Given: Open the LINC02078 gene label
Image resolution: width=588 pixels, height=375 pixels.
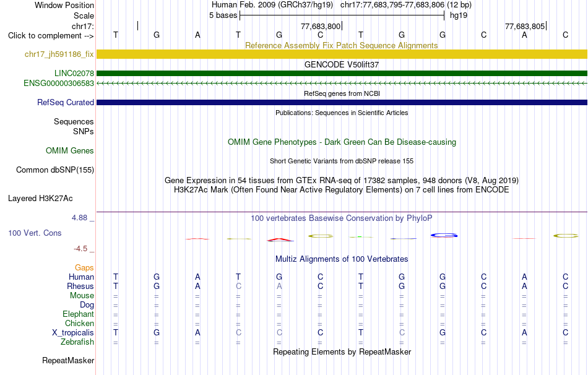Looking at the screenshot, I should point(74,73).
